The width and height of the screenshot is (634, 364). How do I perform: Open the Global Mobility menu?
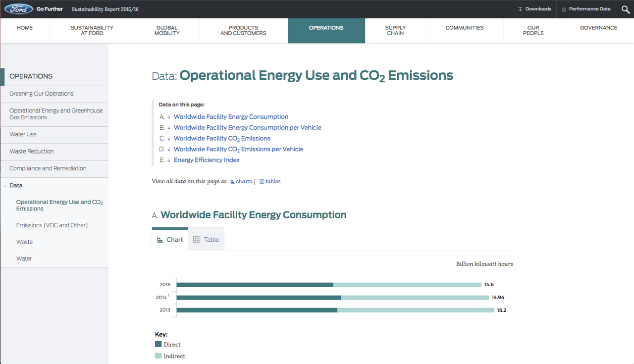167,31
